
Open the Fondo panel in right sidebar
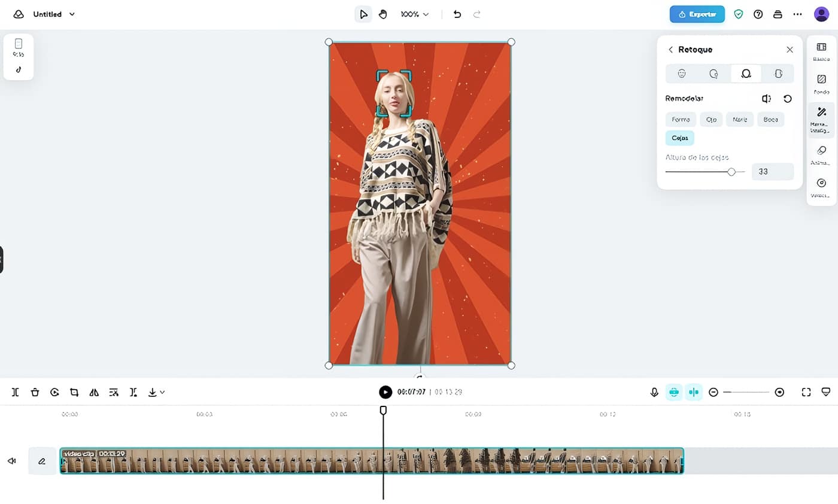coord(821,83)
